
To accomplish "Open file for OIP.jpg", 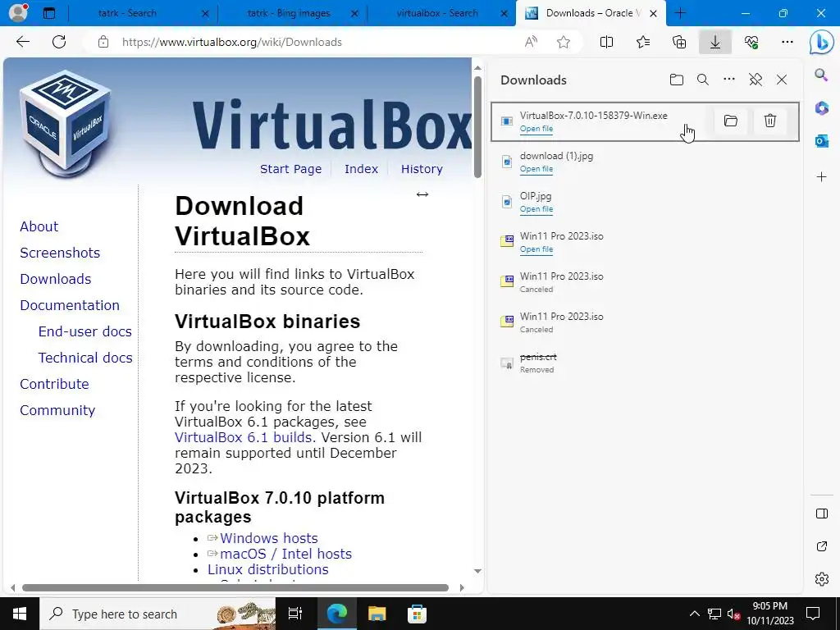I will point(536,209).
